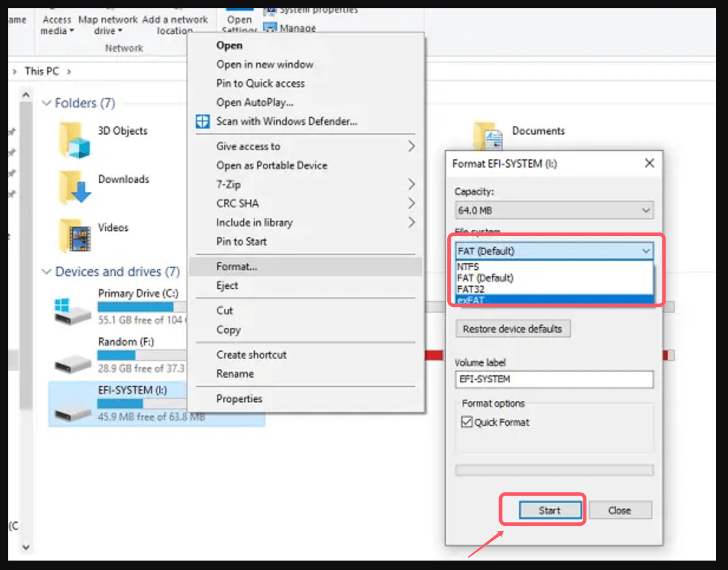The width and height of the screenshot is (728, 570).
Task: Click inside the Volume label field
Action: click(x=553, y=379)
